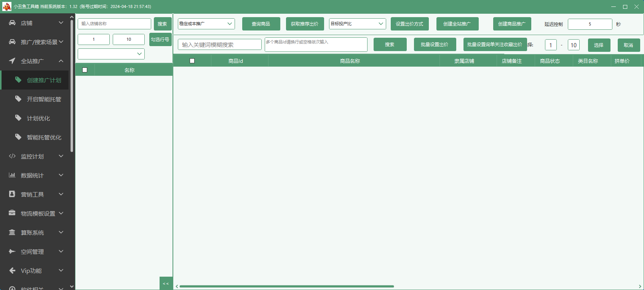This screenshot has height=290, width=644.
Task: Click the horizontal scrollbar under the product table
Action: pyautogui.click(x=286, y=286)
